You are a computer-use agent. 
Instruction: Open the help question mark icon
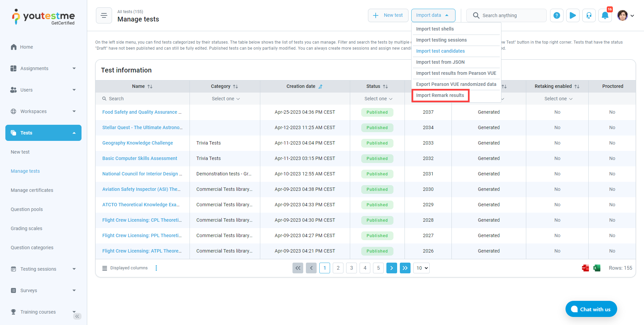pos(556,15)
